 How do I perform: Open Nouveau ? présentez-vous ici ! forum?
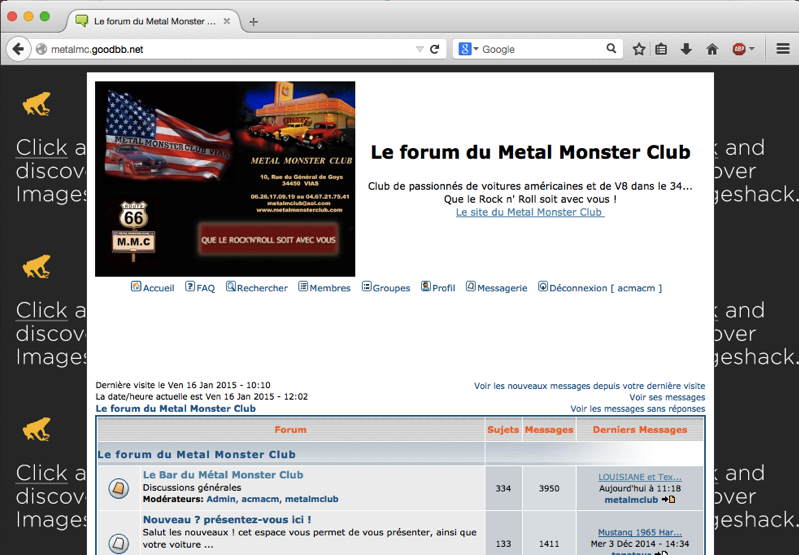227,519
